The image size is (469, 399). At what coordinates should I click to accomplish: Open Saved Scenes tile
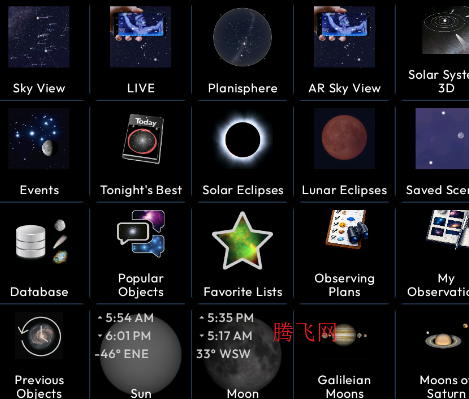tap(433, 152)
